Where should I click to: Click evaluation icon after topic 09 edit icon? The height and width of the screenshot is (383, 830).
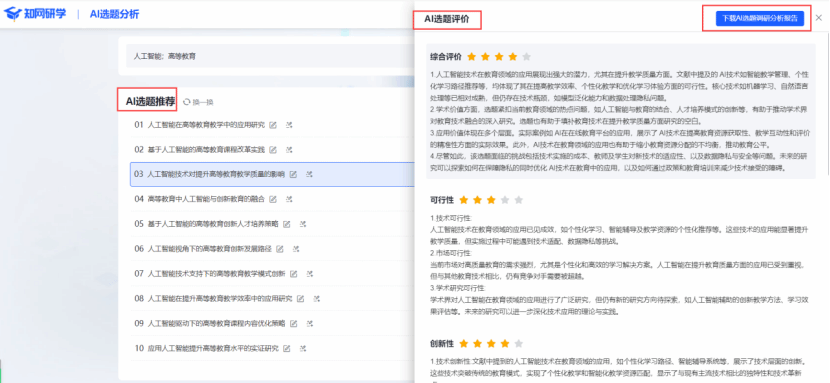(310, 323)
